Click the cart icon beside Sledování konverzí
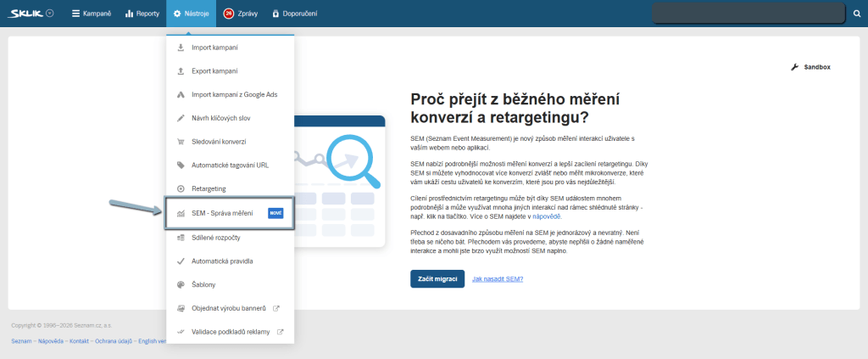Viewport: 868px width, 359px height. pos(181,141)
